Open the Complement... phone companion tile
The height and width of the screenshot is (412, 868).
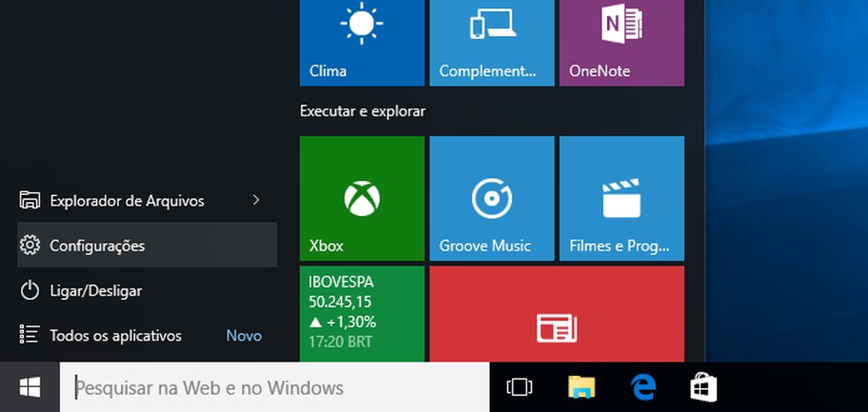point(491,43)
